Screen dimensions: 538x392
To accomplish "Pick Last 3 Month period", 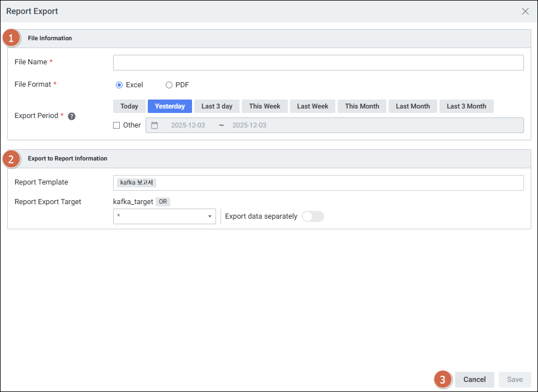I will coord(466,106).
